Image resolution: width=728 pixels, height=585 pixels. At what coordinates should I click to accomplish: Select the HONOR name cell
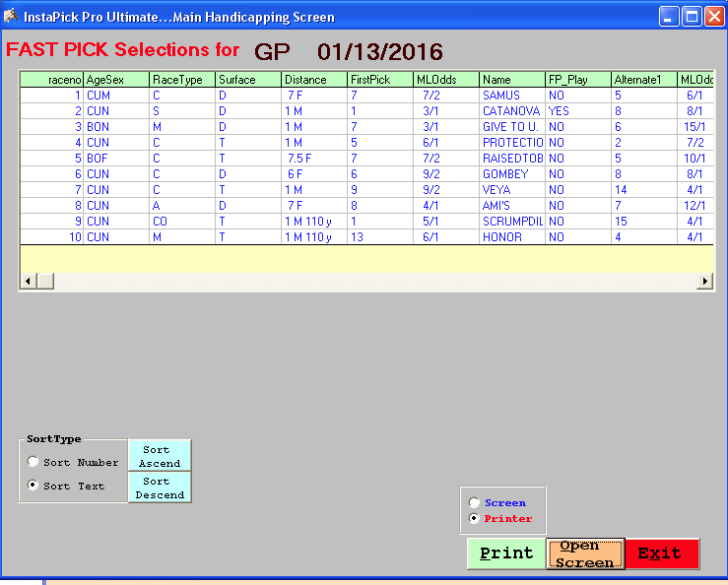[512, 237]
